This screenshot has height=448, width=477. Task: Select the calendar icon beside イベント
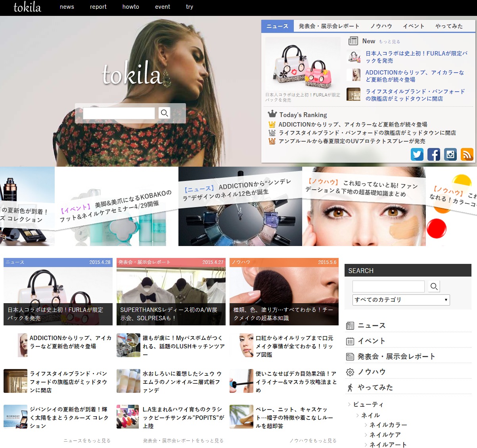(350, 340)
